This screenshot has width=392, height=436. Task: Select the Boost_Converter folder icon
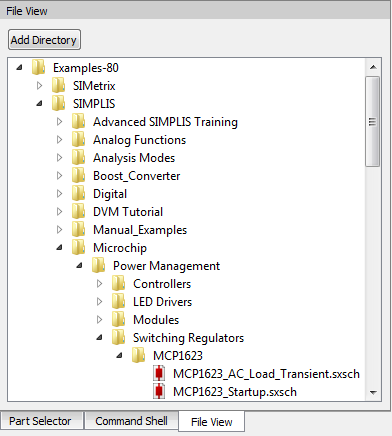(78, 175)
